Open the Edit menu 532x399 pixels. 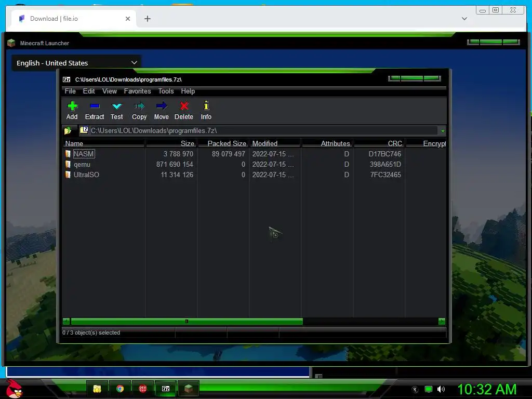click(89, 91)
